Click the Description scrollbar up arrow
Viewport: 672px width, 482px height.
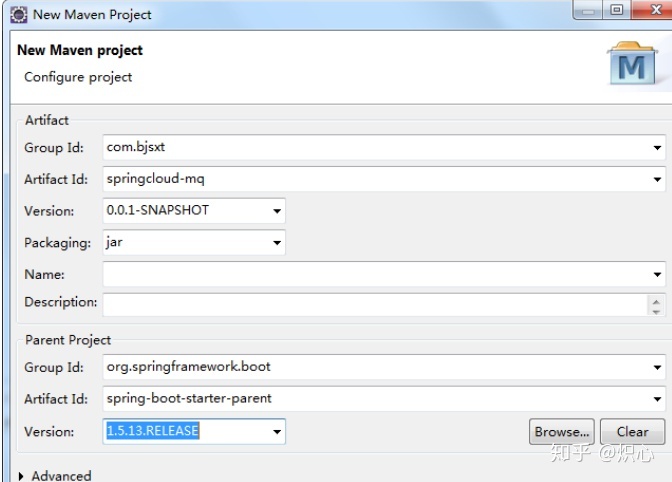pos(656,301)
